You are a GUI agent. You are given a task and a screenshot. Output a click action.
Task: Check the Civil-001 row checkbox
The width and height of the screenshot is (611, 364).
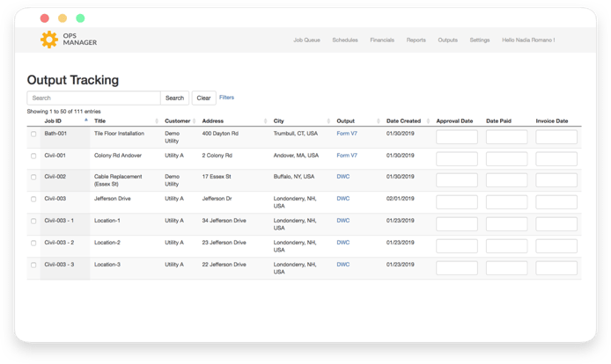point(33,156)
